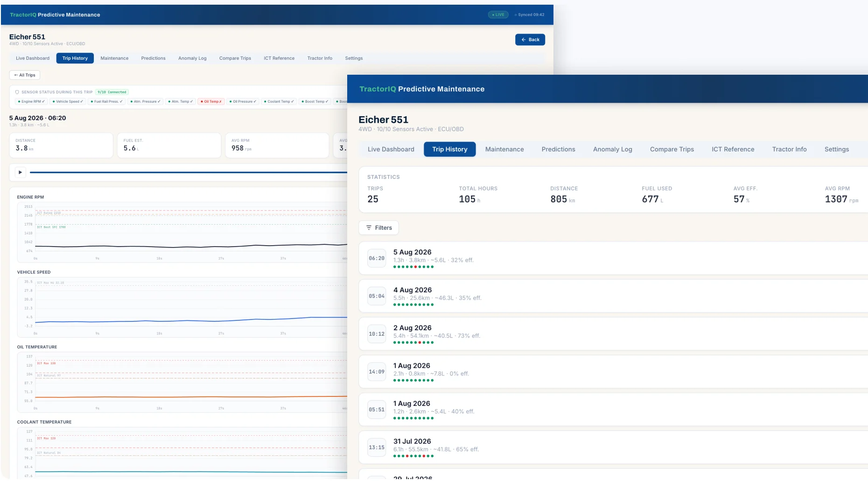Open Predictions tab in the front window
Viewport: 868px width, 481px height.
coord(559,149)
